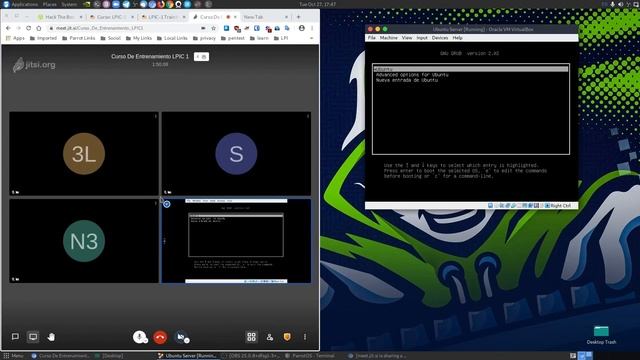The height and width of the screenshot is (360, 640).
Task: Select 'Nueva entrada de Ubuntu' GRUB entry
Action: (x=407, y=80)
